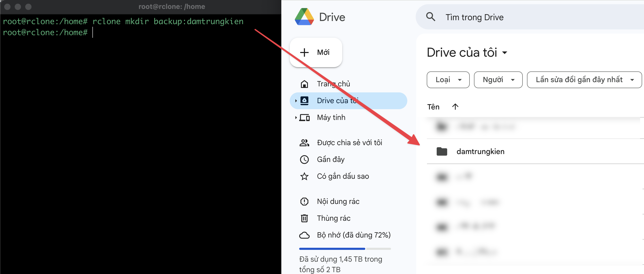Click the home icon beside Trang chủ
This screenshot has width=644, height=274.
click(304, 84)
